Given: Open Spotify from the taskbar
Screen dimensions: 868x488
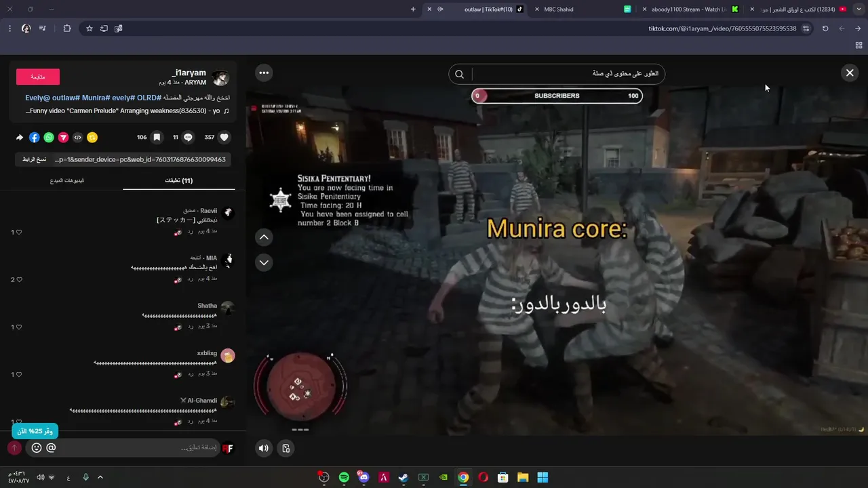Looking at the screenshot, I should coord(344,477).
